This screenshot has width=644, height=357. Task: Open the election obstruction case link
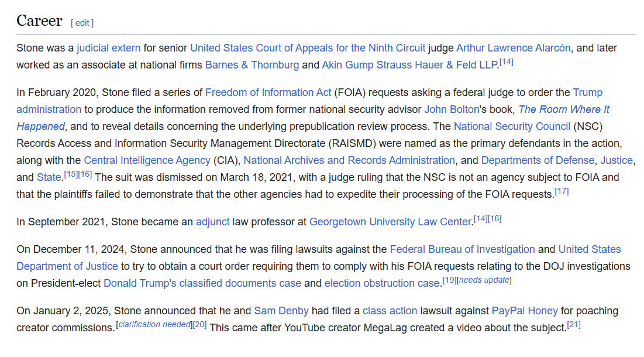382,283
